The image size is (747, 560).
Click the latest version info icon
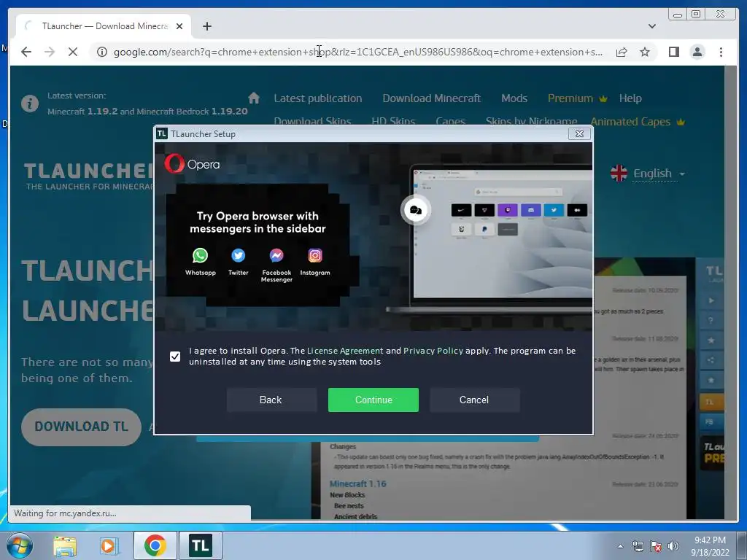tap(29, 104)
